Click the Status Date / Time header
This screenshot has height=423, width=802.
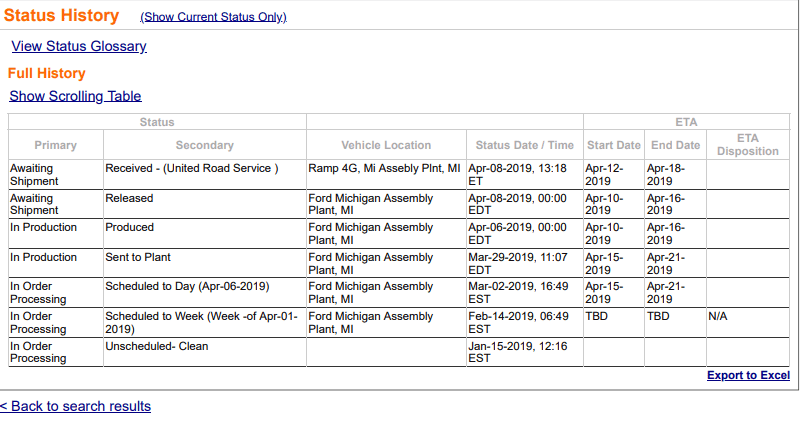pos(525,145)
